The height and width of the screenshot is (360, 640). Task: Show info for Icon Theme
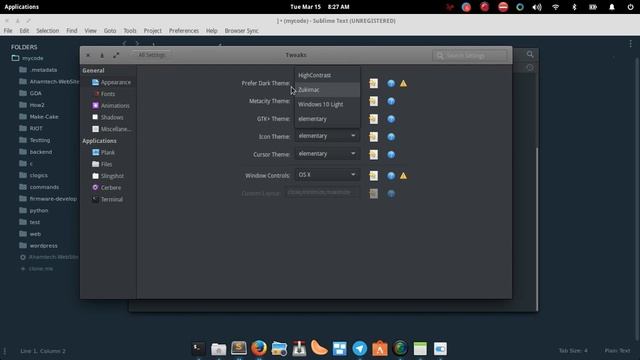(391, 136)
